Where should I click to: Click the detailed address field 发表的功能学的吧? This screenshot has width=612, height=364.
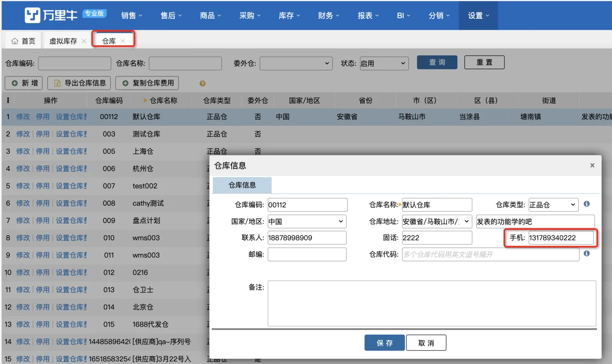[x=535, y=222]
